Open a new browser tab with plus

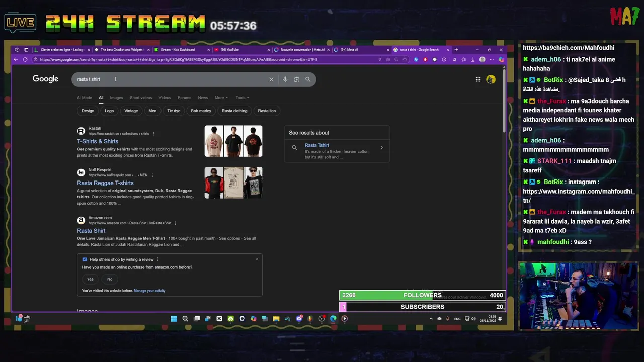pyautogui.click(x=456, y=50)
